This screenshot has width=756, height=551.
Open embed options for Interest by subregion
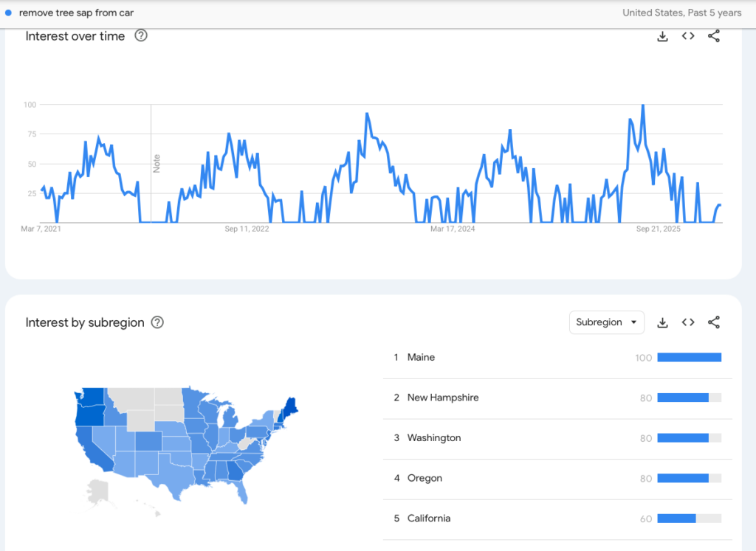click(688, 322)
